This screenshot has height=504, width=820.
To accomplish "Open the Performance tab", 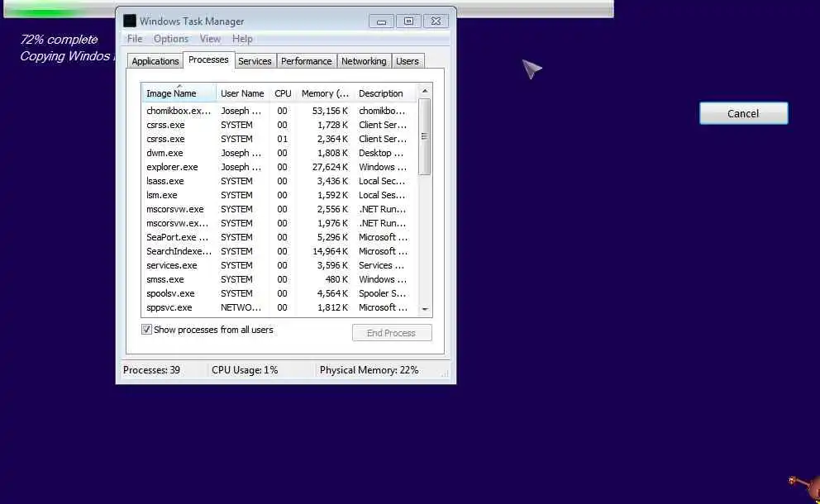I will click(307, 61).
